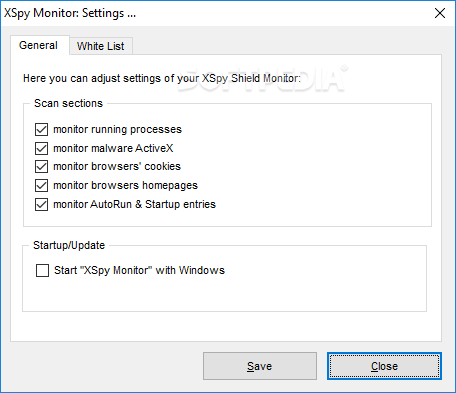Turn off monitor AutoRun & Startup entries checkbox

[41, 204]
